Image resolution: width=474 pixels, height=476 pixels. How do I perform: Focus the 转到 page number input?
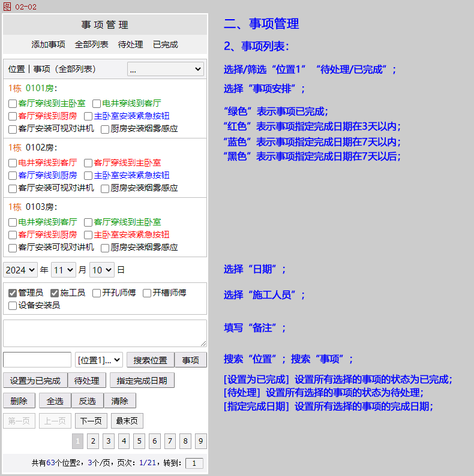click(x=194, y=463)
